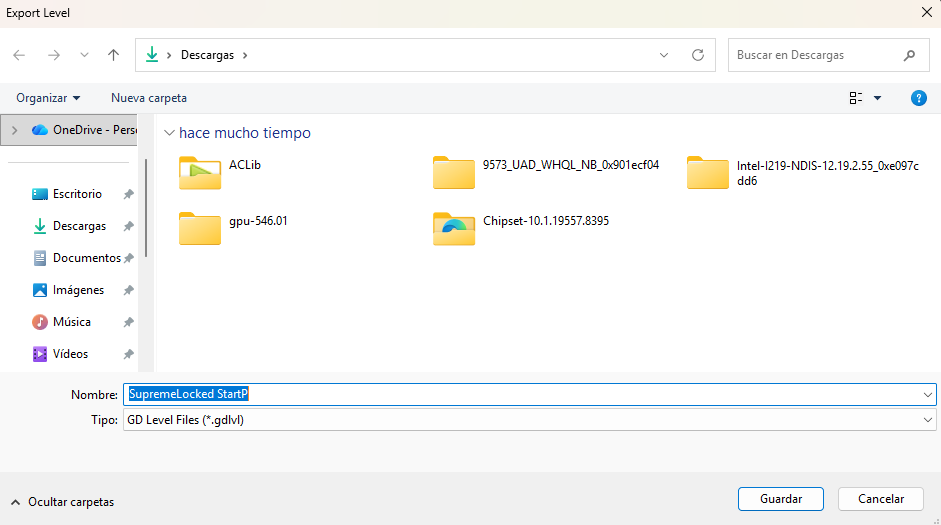
Task: Open the Tipo file type combo box
Action: pyautogui.click(x=529, y=420)
